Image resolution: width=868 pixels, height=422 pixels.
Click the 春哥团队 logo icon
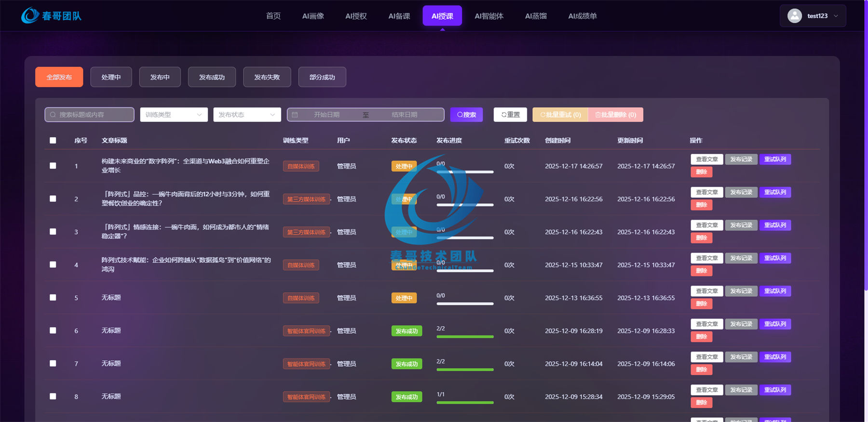[30, 15]
